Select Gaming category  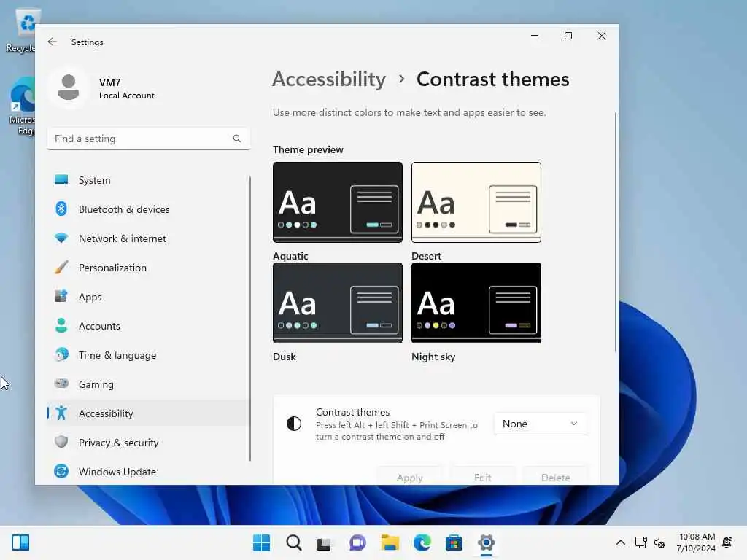(x=149, y=384)
